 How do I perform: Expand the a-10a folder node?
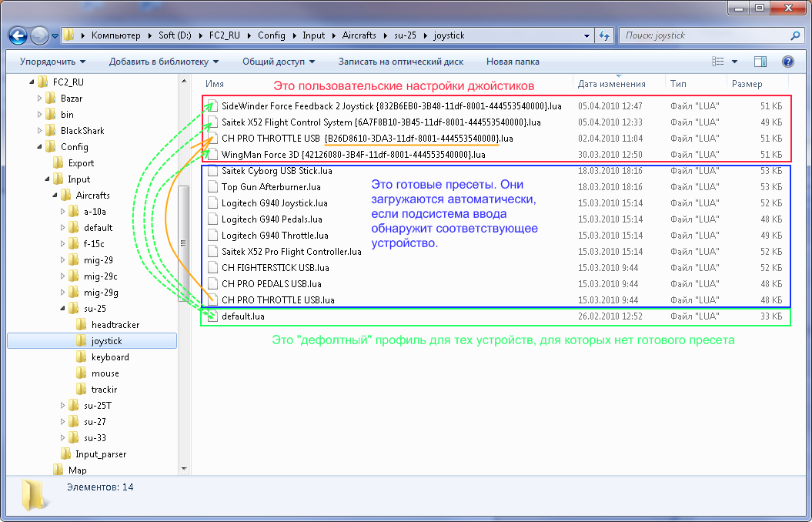62,211
